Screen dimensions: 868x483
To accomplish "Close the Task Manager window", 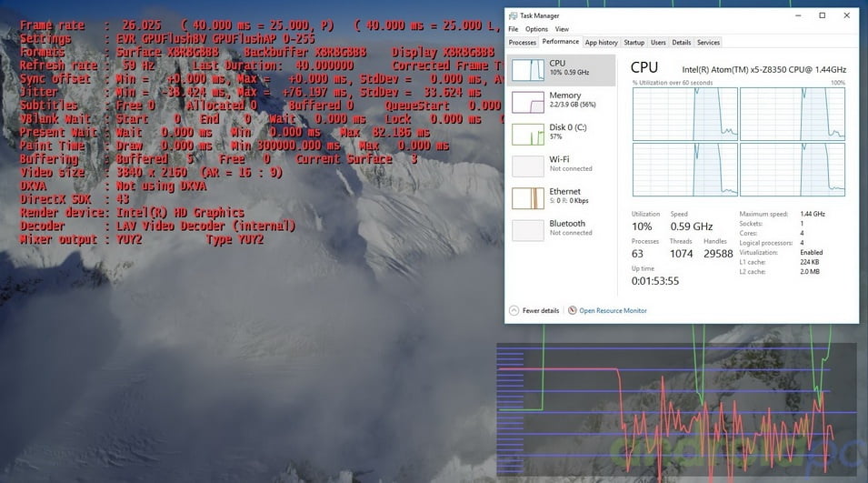I will (x=846, y=15).
